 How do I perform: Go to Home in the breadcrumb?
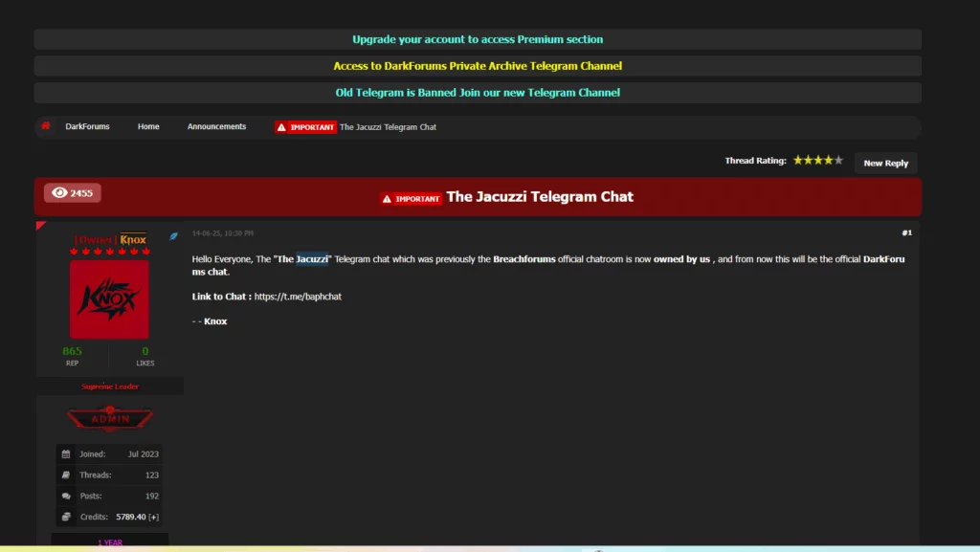[x=148, y=127]
